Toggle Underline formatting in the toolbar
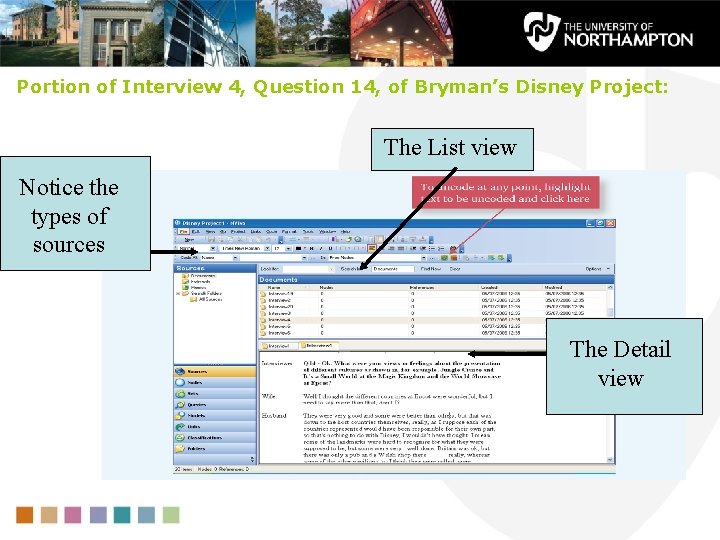 [330, 248]
